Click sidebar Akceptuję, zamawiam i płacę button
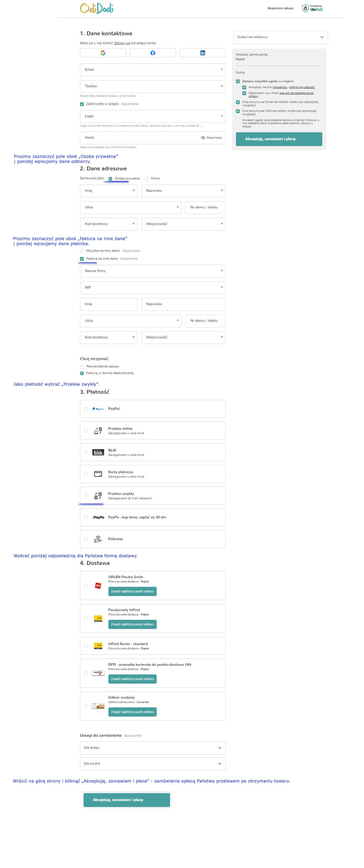Image resolution: width=364 pixels, height=868 pixels. coord(279,139)
